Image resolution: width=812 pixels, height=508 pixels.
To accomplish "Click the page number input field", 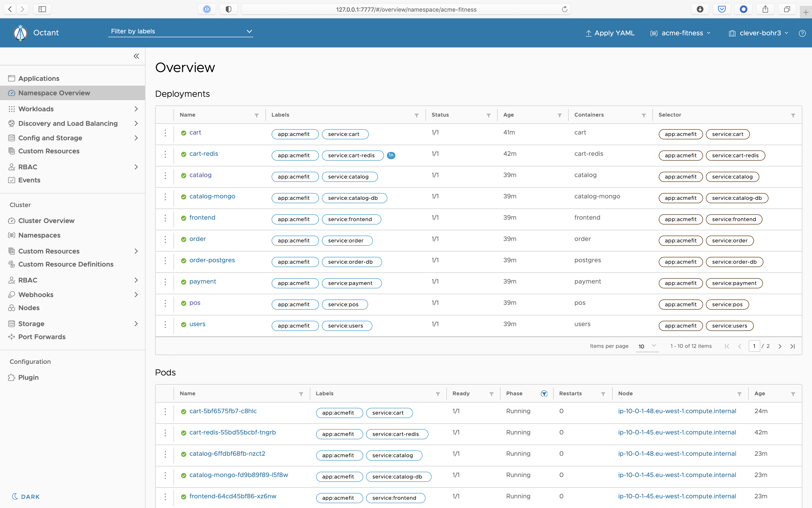I will [x=754, y=346].
